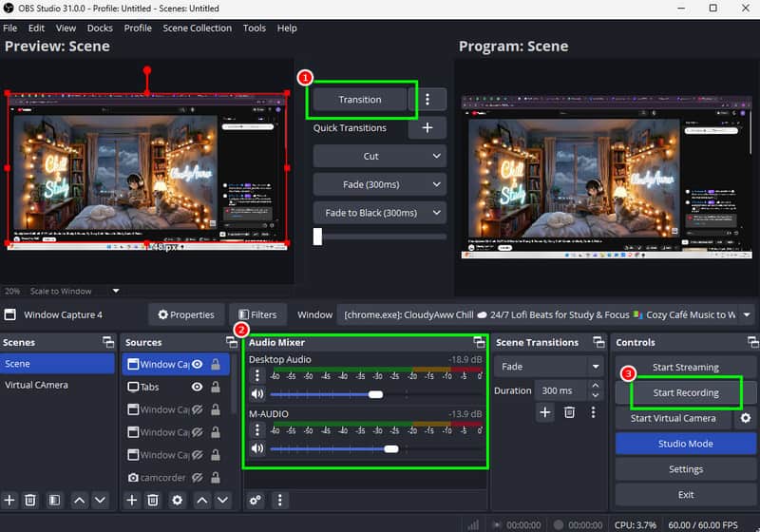Open OBS Settings
Image resolution: width=760 pixels, height=532 pixels.
pyautogui.click(x=685, y=469)
